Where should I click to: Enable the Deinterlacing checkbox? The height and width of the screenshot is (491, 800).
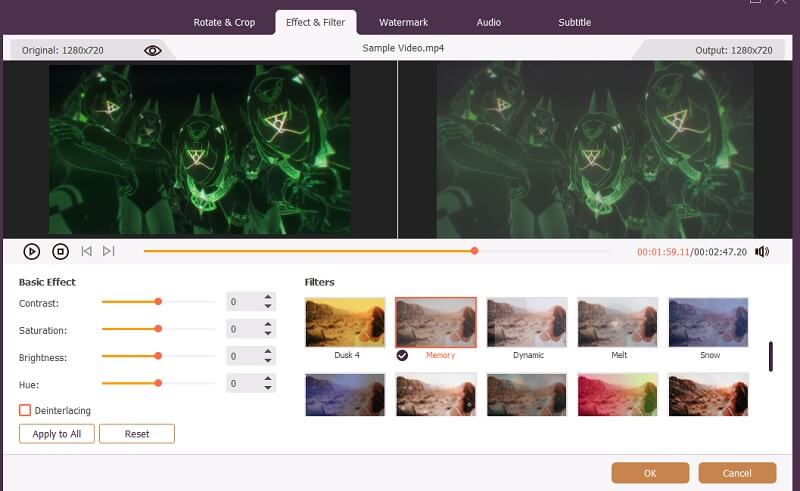pyautogui.click(x=25, y=410)
